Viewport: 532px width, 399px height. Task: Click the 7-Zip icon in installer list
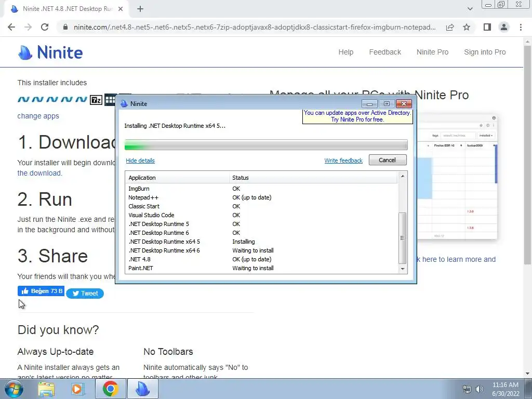click(96, 100)
